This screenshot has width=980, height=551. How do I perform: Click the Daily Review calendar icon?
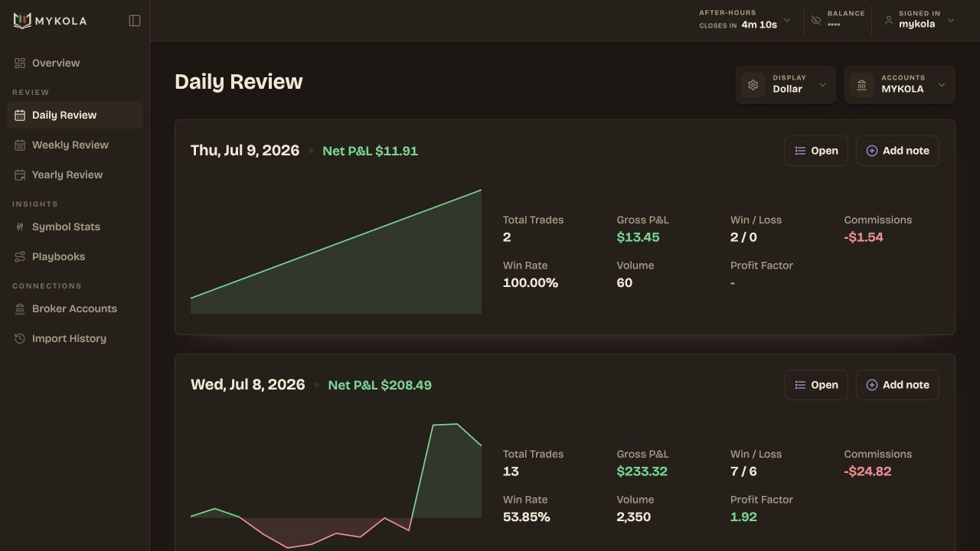(20, 115)
